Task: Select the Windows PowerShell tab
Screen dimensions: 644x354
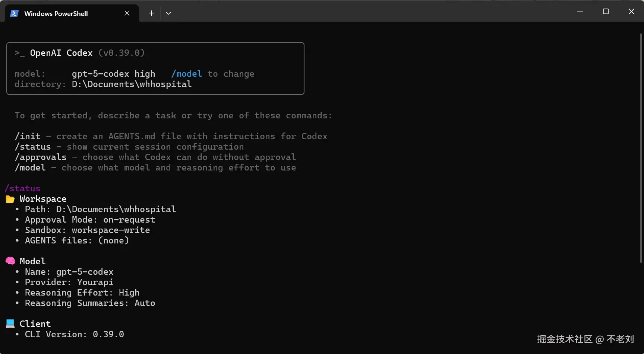Action: (72, 13)
